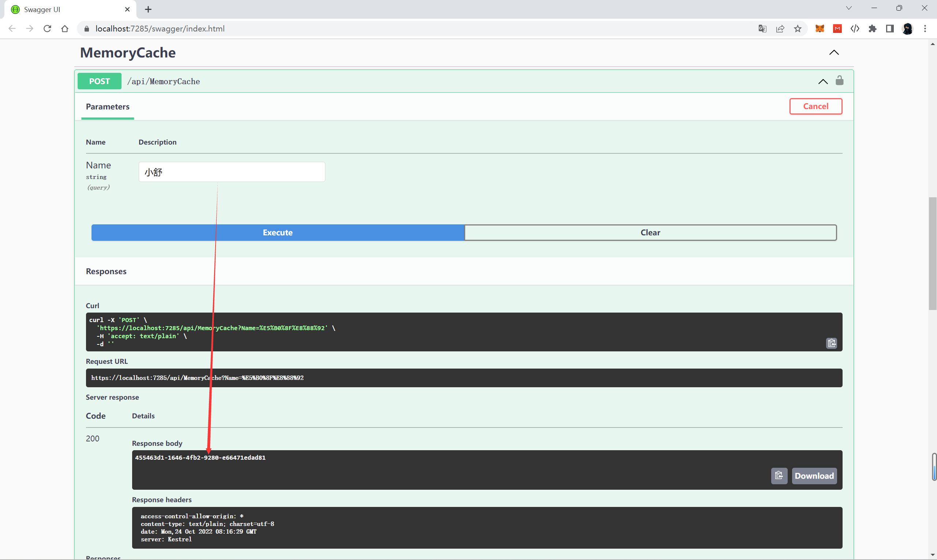Click the authorization lock icon on the POST row
Screen dimensions: 937x560
coord(839,81)
